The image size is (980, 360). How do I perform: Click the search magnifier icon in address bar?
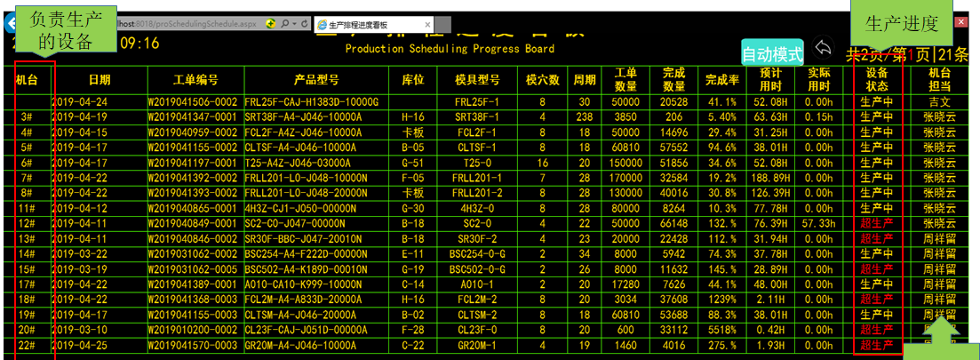tap(283, 24)
